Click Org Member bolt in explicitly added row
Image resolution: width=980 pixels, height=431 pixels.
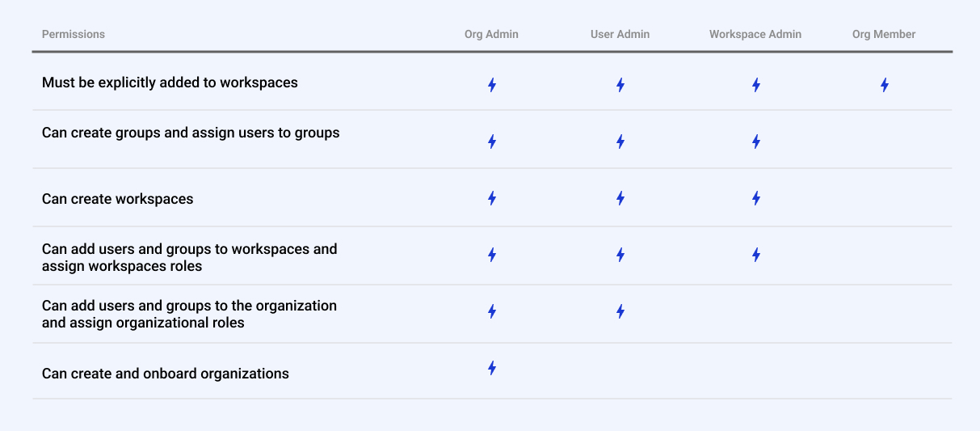coord(884,85)
